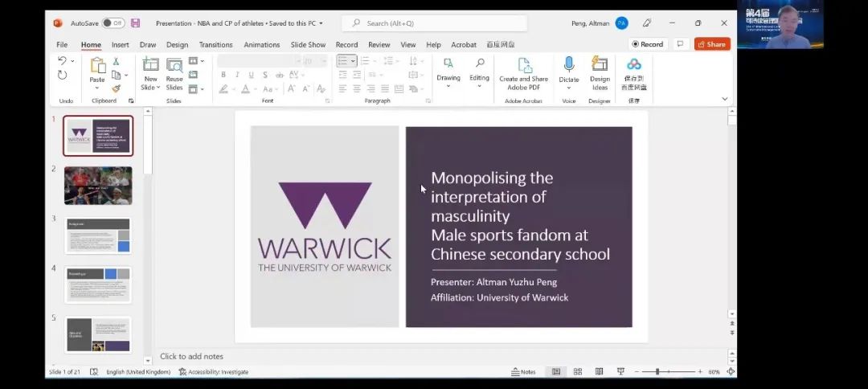Click the Peng Altman account avatar
The height and width of the screenshot is (389, 868).
[x=621, y=23]
